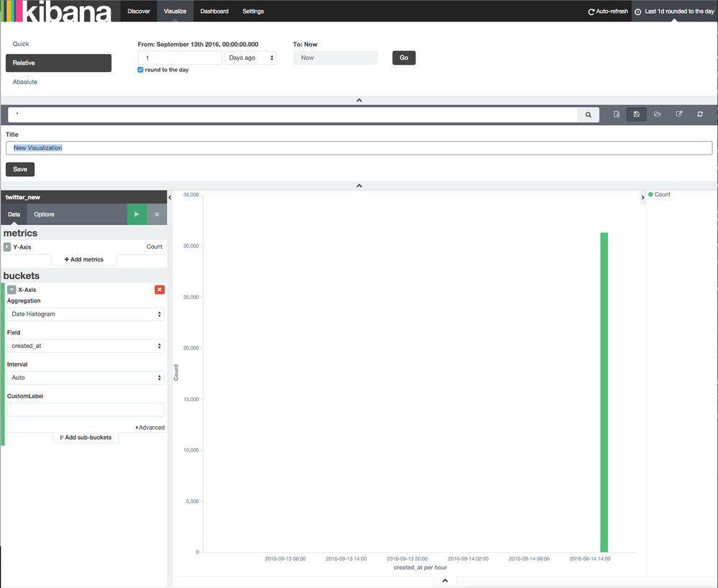Click the Kibana logo
718x588 pixels.
(54, 11)
